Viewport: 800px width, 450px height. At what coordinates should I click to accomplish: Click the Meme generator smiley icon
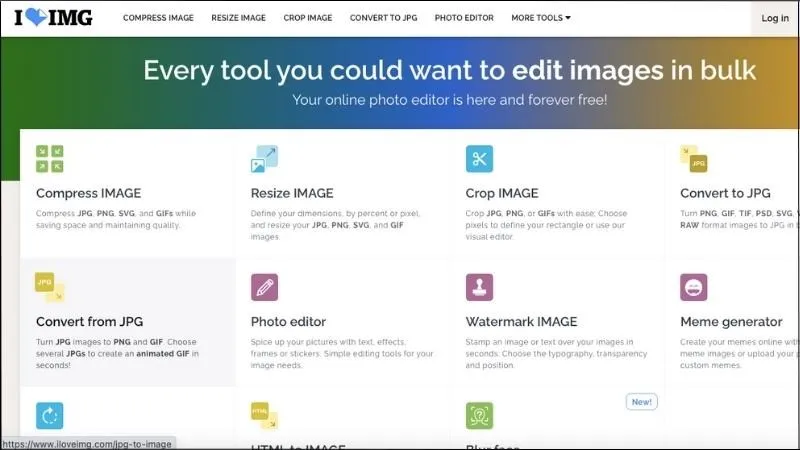click(x=694, y=288)
